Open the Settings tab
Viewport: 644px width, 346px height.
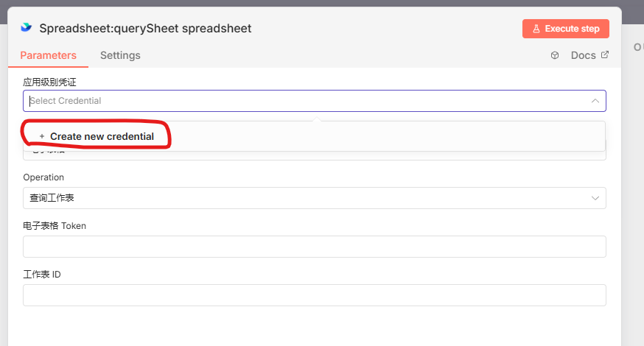(x=120, y=55)
